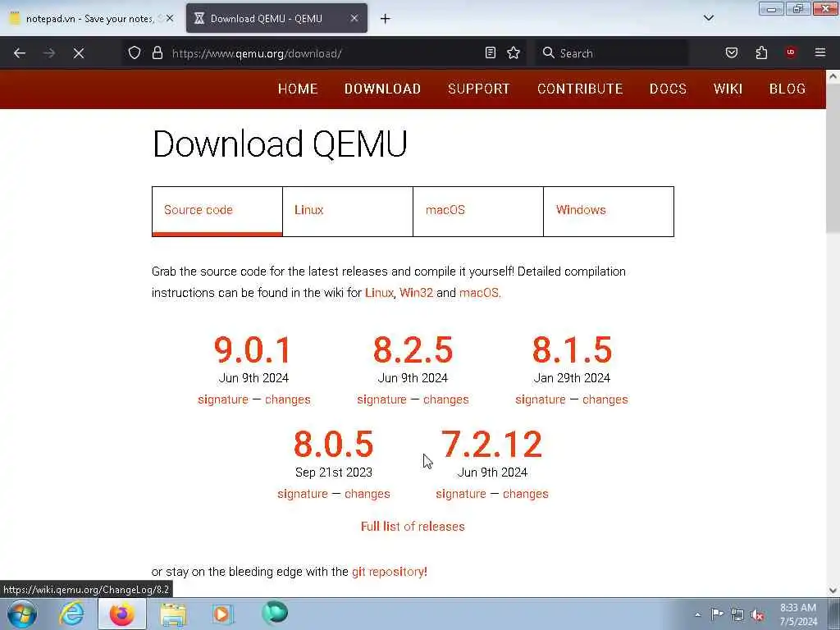Screen dimensions: 840x630
Task: Expand the list all tabs chevron
Action: [x=709, y=18]
